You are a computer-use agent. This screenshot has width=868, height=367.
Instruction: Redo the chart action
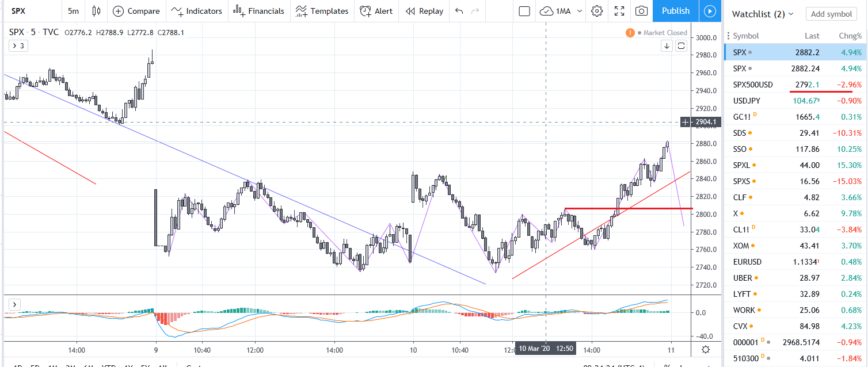pos(475,11)
